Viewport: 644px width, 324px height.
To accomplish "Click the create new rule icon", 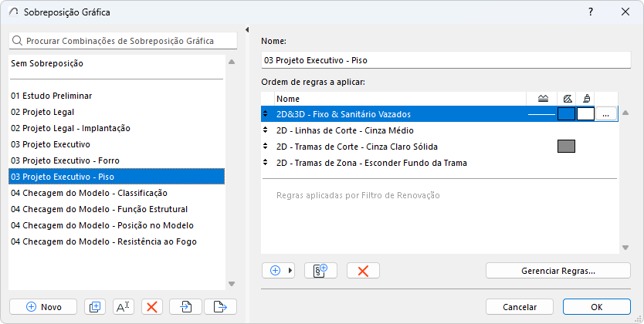I will tap(320, 270).
